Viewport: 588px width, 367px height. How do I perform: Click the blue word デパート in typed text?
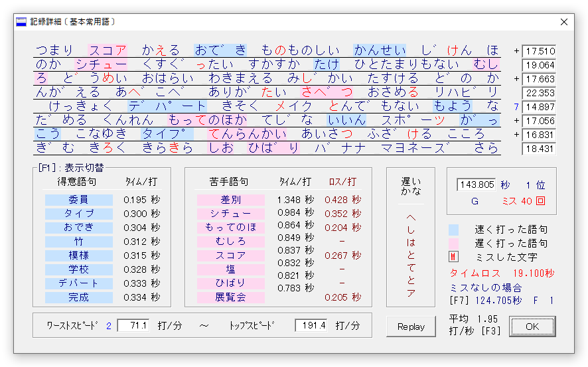167,106
